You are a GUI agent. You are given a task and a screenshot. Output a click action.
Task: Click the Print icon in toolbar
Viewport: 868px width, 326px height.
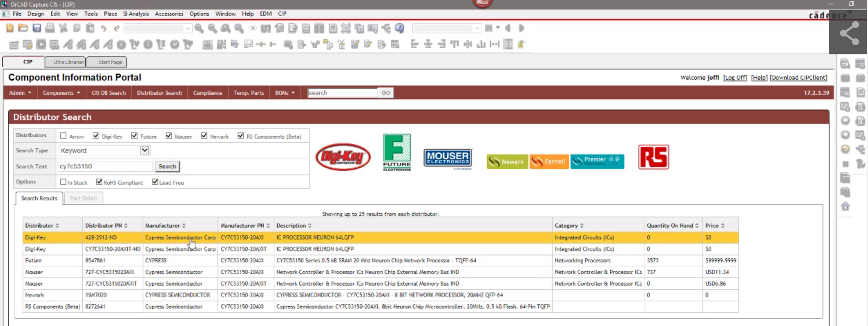tap(50, 28)
